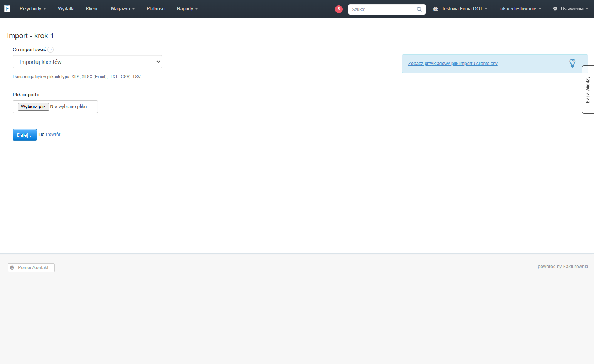Click the Wybierz plik file button
The image size is (594, 364).
click(x=33, y=107)
